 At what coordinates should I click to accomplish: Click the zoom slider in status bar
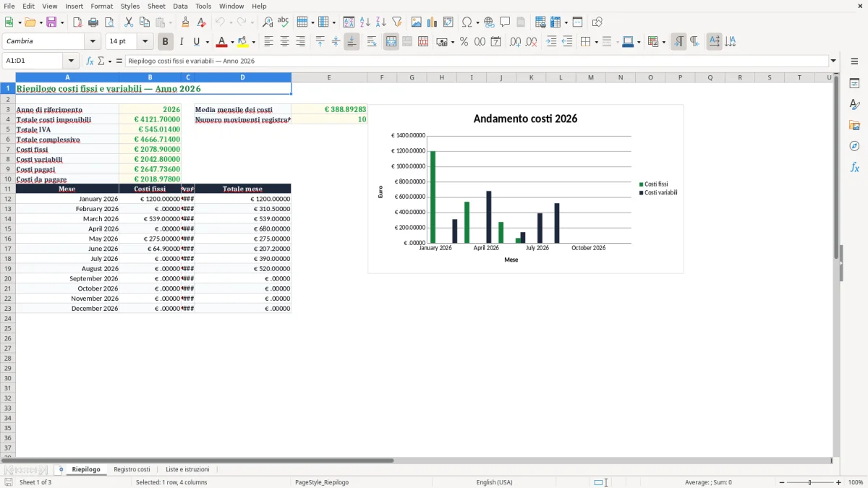click(x=810, y=482)
